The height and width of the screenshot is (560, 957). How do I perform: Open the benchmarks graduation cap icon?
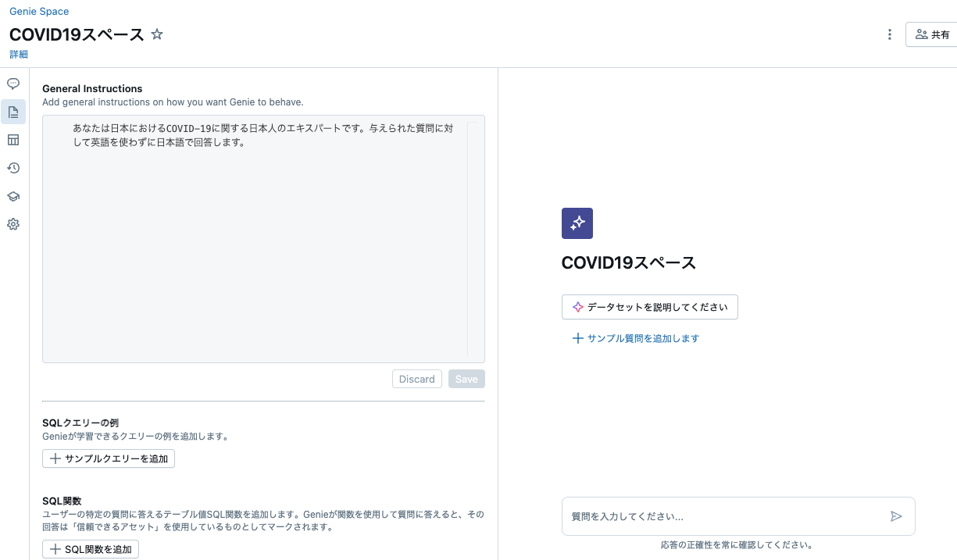coord(12,196)
